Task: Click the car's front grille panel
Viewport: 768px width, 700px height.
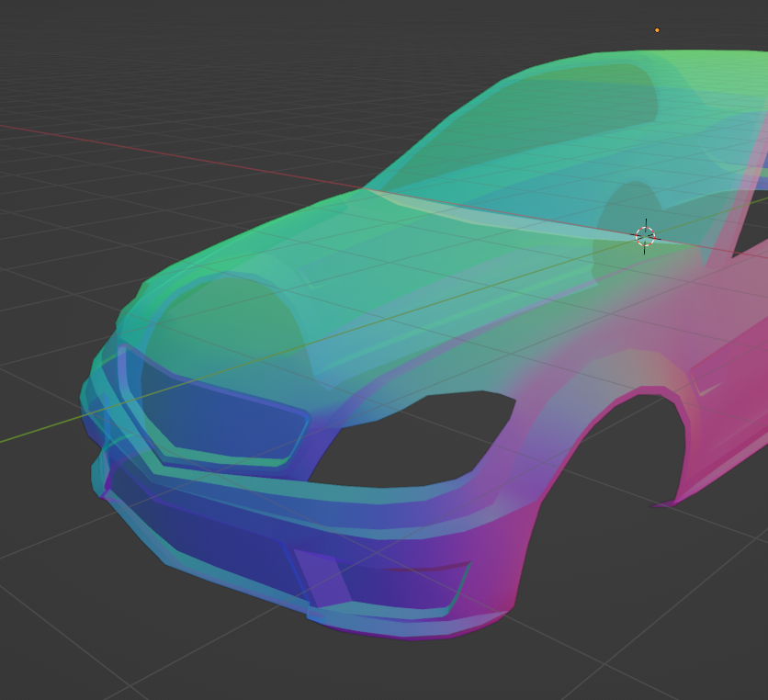Action: (x=216, y=407)
